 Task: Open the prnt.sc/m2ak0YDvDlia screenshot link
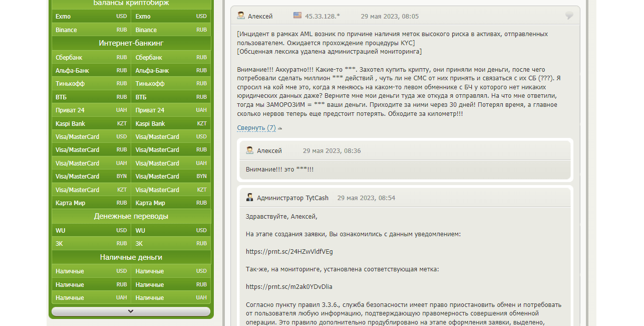[x=288, y=287]
